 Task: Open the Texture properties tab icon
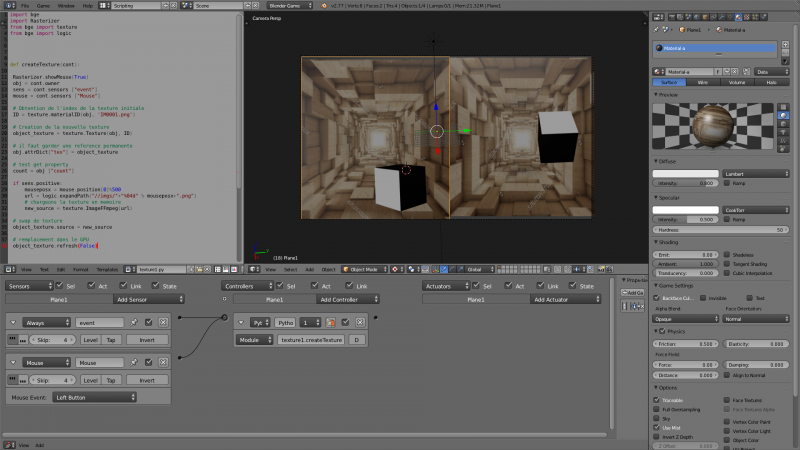click(746, 17)
